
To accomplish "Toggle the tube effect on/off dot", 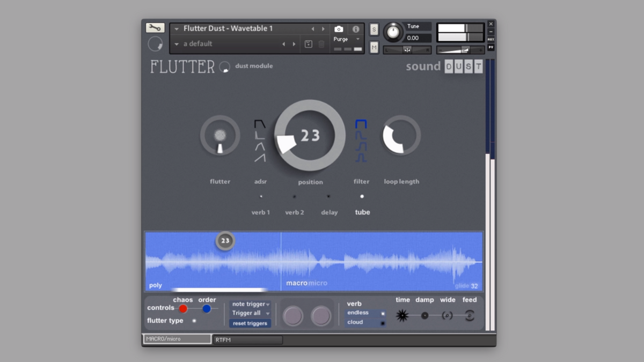I will 362,196.
